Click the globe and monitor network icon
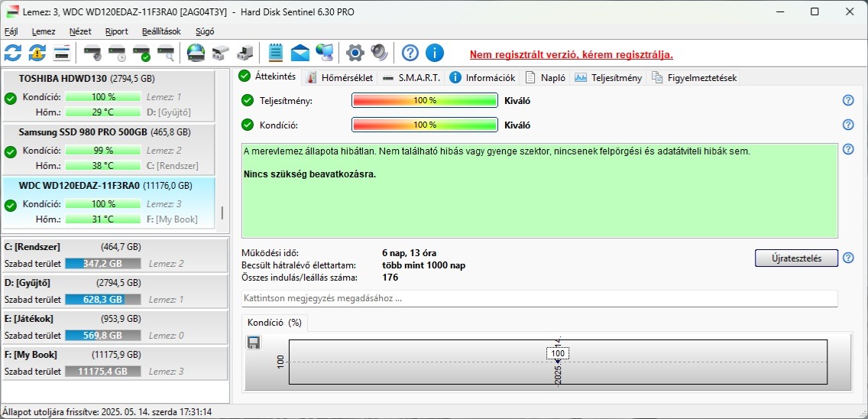This screenshot has width=868, height=419. click(325, 54)
